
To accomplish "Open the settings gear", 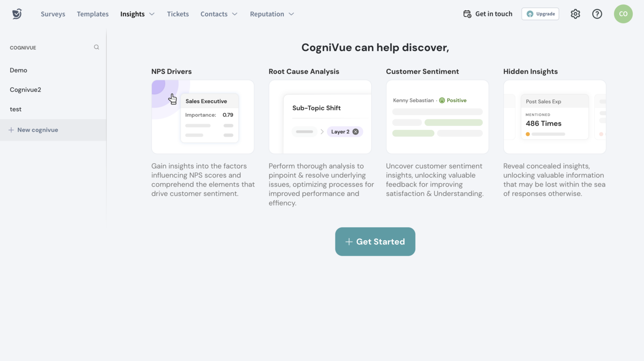I will point(575,14).
